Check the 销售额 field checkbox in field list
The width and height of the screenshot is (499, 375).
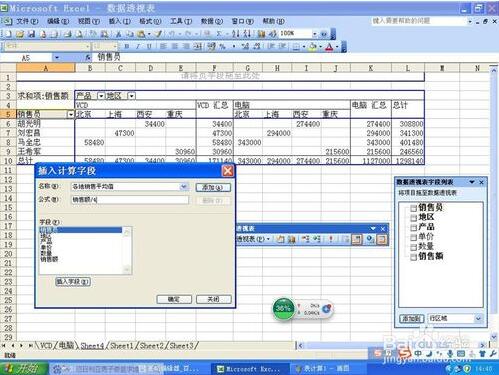point(413,257)
